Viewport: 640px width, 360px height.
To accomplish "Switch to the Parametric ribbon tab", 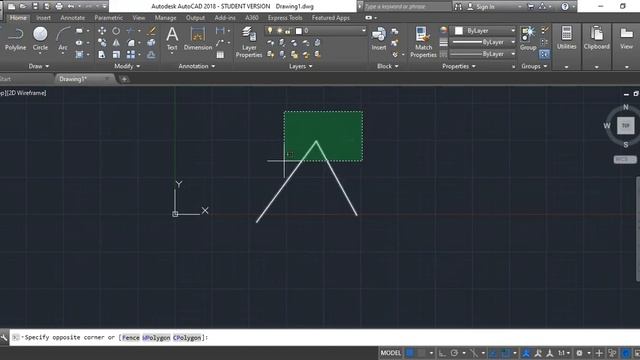I will coord(108,18).
